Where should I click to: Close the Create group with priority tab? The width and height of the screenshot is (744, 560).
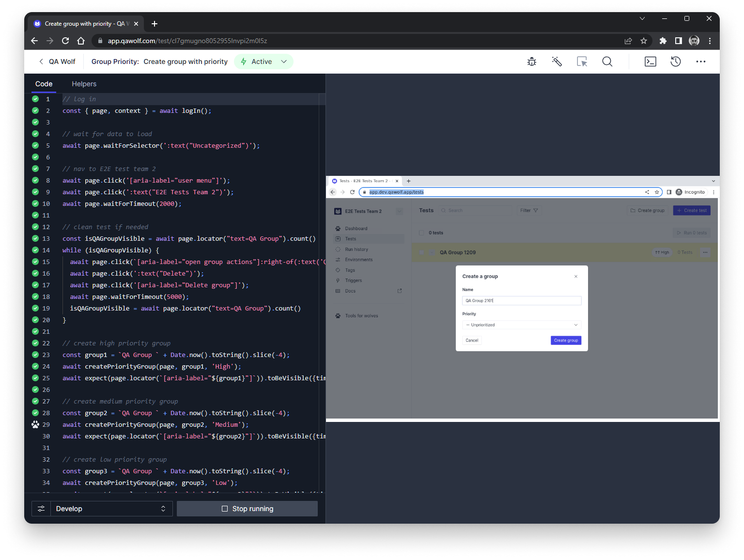point(136,24)
